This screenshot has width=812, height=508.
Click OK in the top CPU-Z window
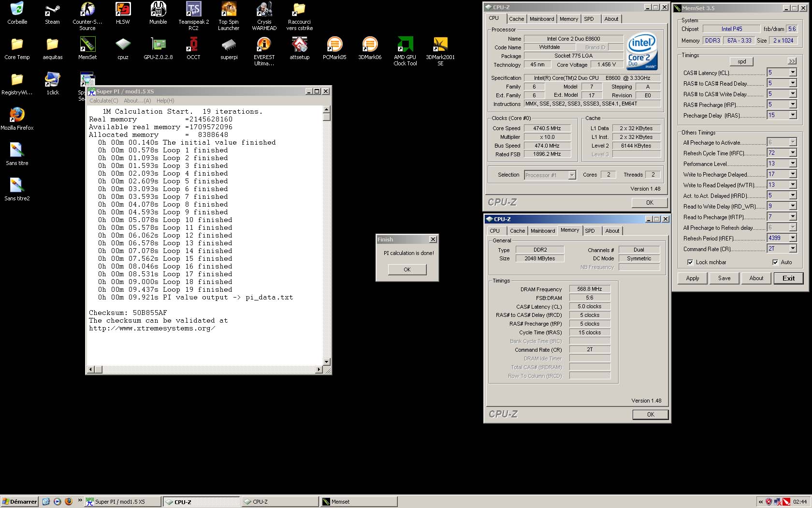point(650,203)
